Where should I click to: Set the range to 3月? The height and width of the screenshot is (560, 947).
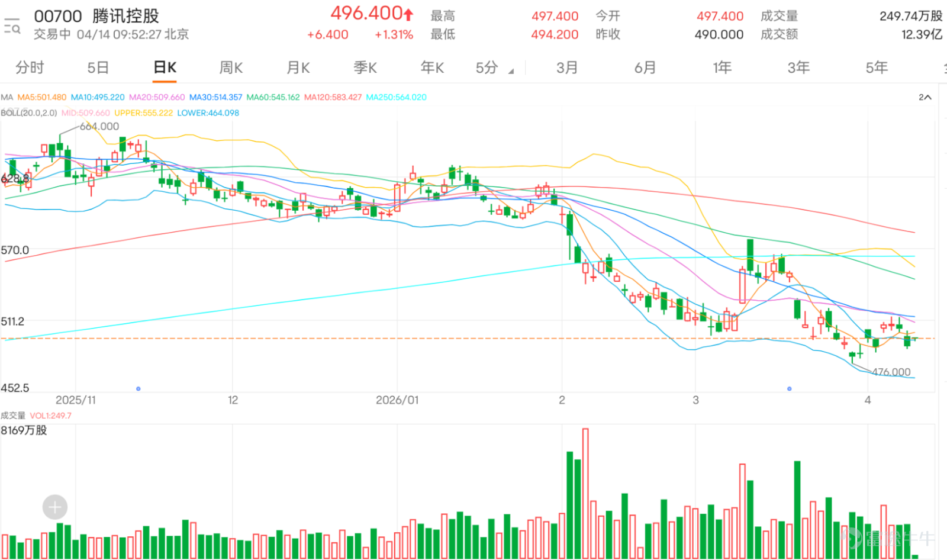[567, 67]
